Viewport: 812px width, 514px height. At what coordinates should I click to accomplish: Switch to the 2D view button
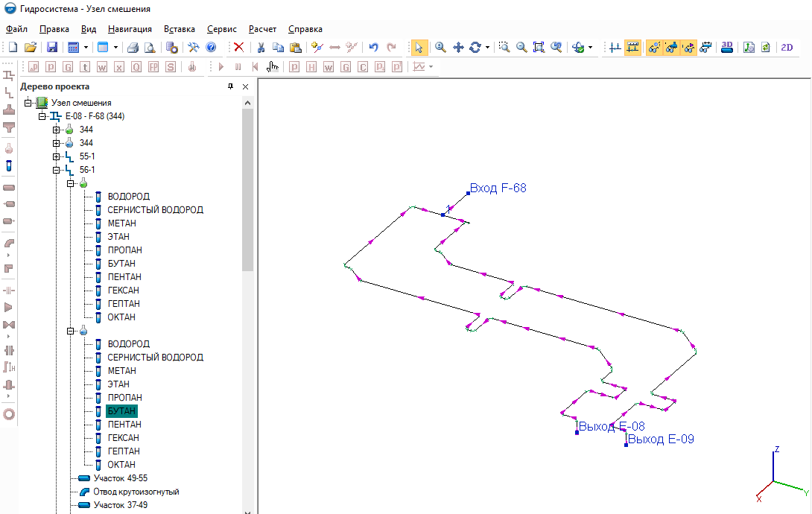pyautogui.click(x=787, y=48)
